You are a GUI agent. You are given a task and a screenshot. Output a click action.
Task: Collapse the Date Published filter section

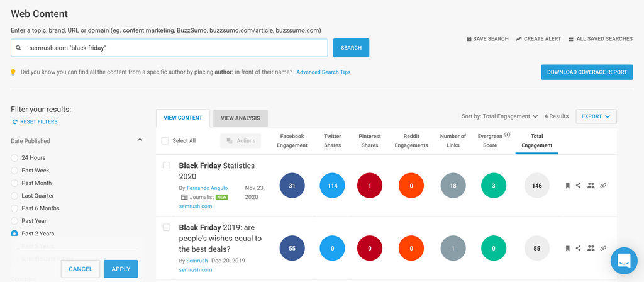click(140, 140)
